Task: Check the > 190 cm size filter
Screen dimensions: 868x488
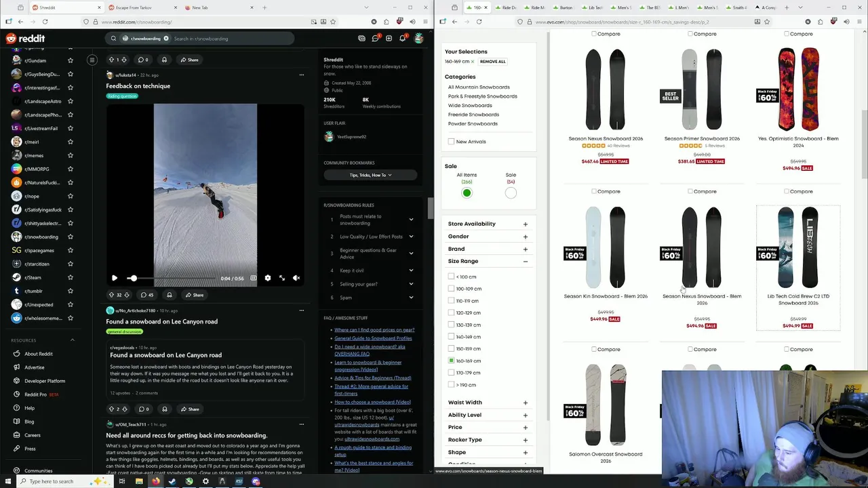Action: 452,385
